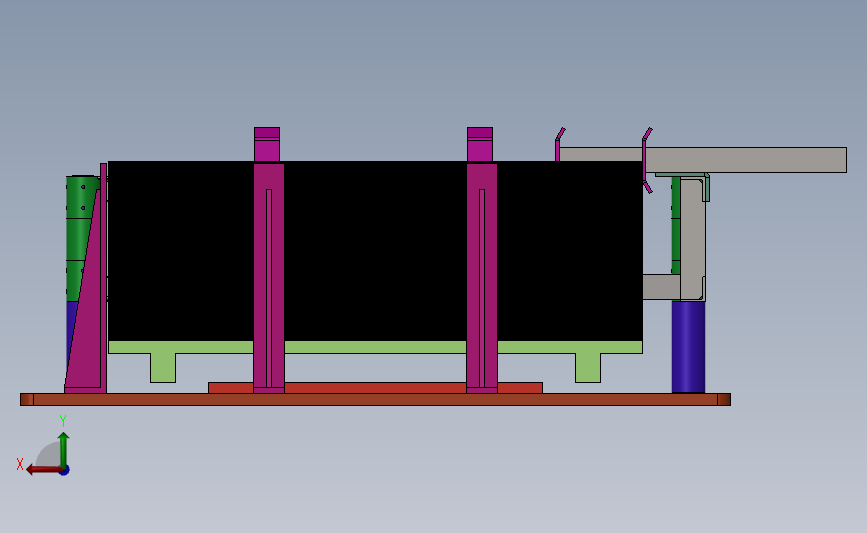Select the gray vertical bracket at right

pos(692,238)
